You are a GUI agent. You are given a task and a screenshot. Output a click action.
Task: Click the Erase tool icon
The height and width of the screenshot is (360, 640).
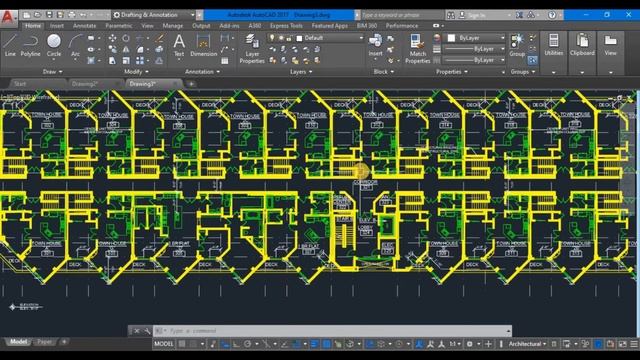click(x=160, y=38)
